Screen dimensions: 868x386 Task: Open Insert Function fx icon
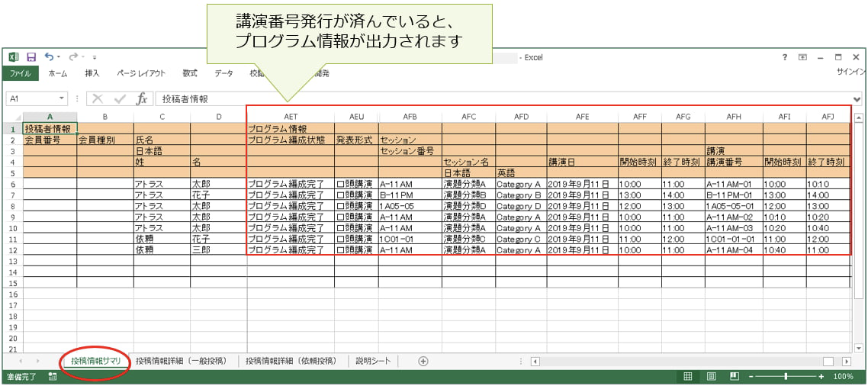[x=143, y=98]
